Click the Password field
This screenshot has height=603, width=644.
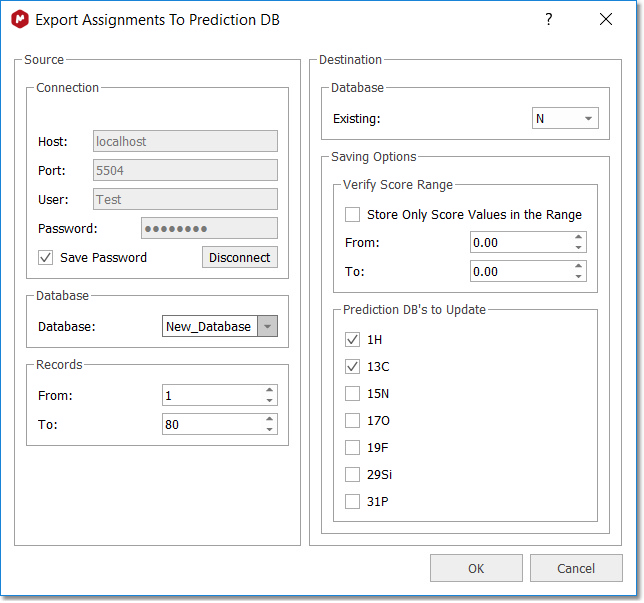pos(209,228)
